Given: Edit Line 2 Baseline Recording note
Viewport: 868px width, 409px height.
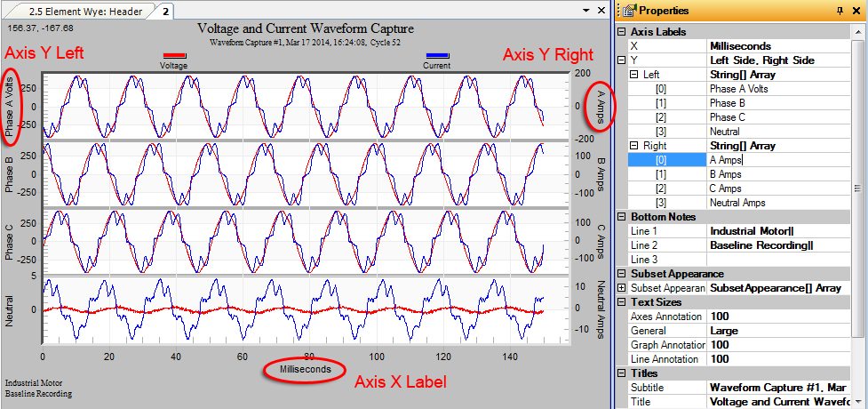Looking at the screenshot, I should [778, 245].
